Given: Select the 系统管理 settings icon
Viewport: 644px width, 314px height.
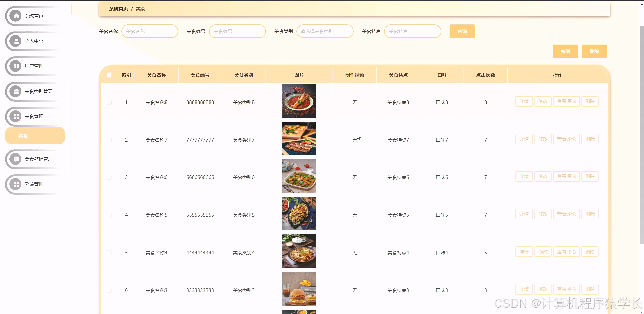Looking at the screenshot, I should (x=15, y=184).
